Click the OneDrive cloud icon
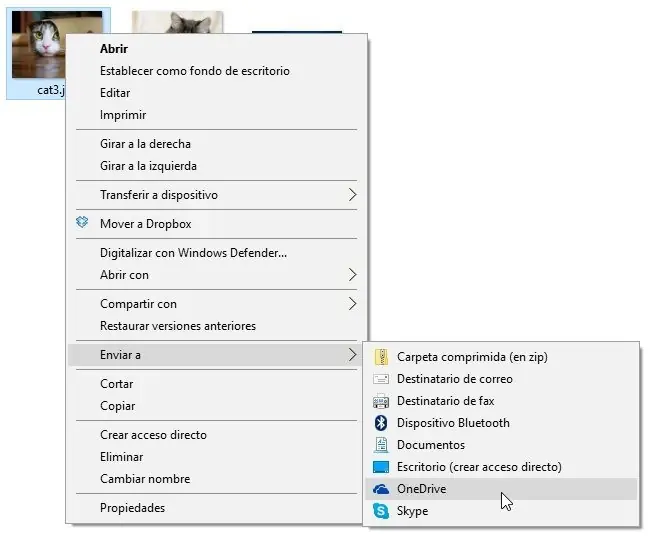 (381, 489)
